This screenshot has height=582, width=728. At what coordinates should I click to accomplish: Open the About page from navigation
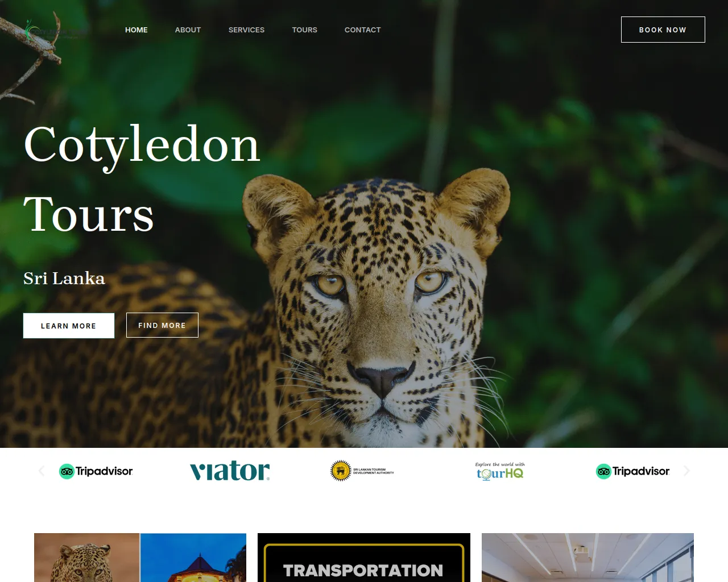pos(188,30)
